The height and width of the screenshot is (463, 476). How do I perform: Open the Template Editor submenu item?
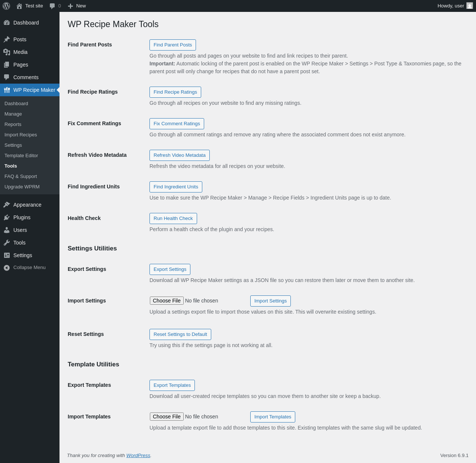click(x=21, y=156)
